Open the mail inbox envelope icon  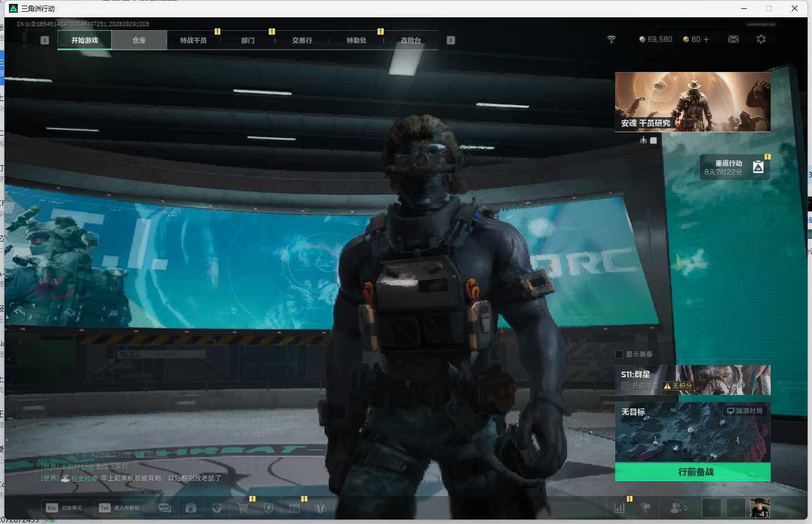[733, 40]
